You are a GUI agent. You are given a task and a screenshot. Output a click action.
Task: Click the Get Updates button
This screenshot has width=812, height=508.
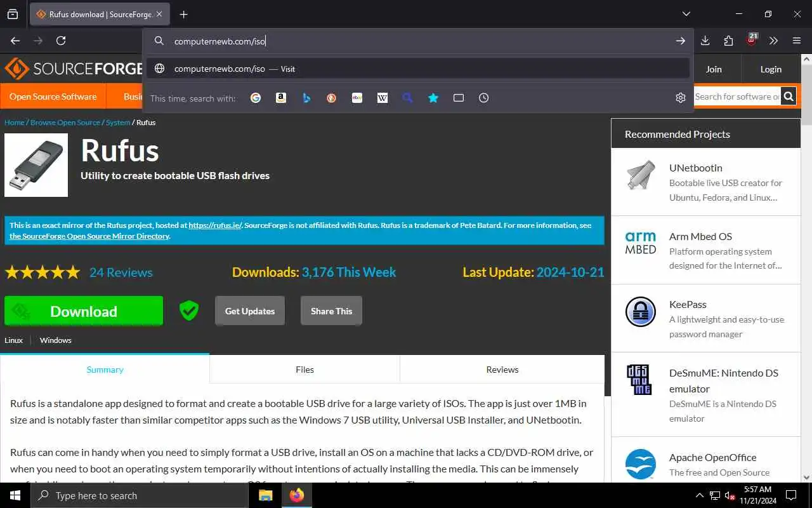click(x=250, y=311)
